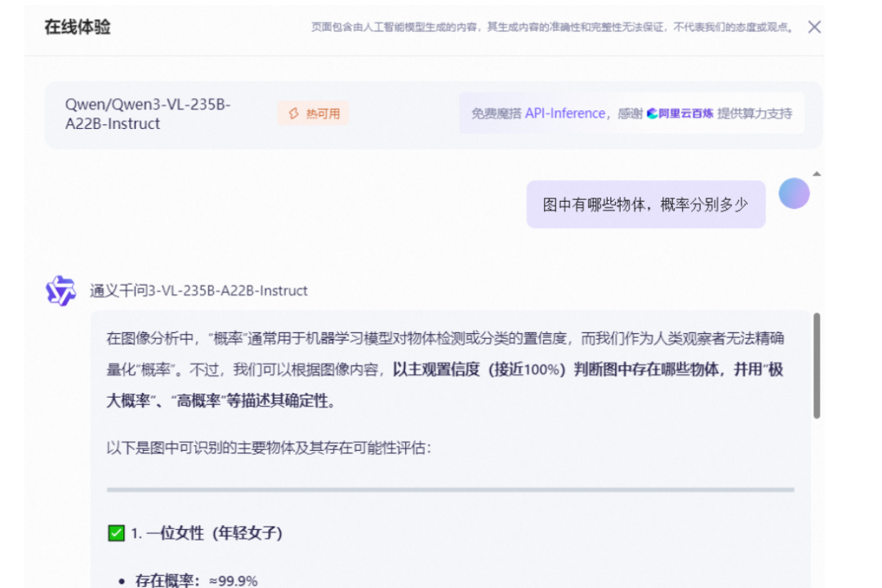Click the bold sentence starting 以主观置信度
The height and width of the screenshot is (588, 882).
(444, 385)
